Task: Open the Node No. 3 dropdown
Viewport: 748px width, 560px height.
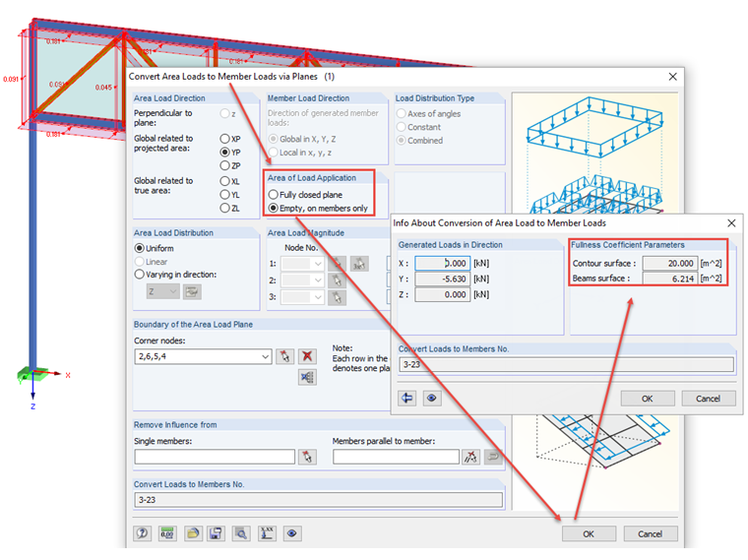Action: 318,297
